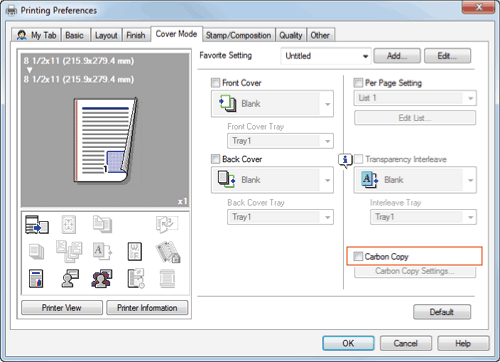Screen dimensions: 500x362
Task: Open the Stamp/Composition tab
Action: click(x=238, y=35)
